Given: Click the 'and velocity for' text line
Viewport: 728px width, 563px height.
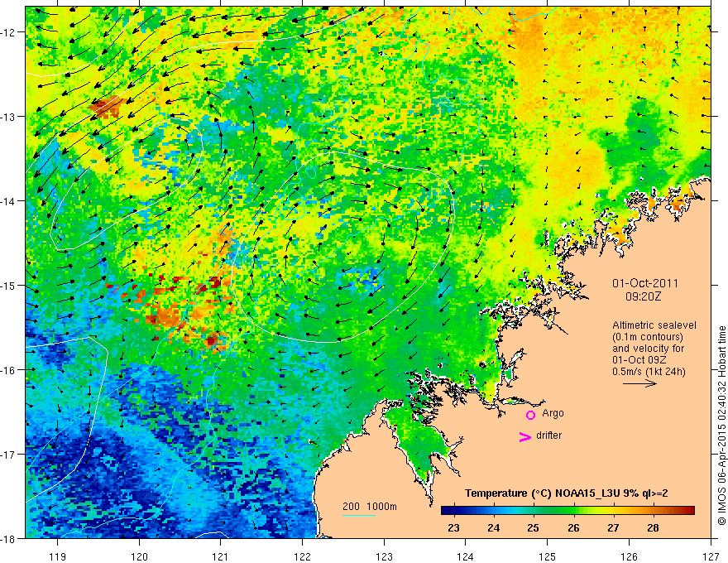Looking at the screenshot, I should (648, 349).
